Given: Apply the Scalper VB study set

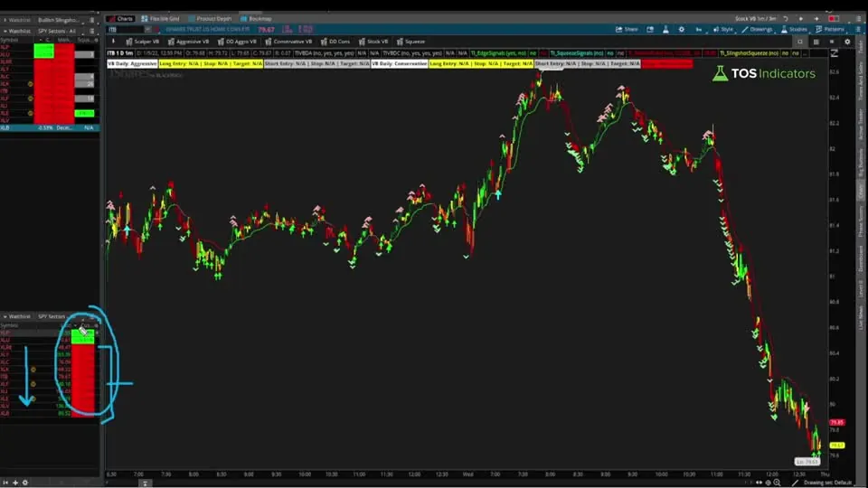Looking at the screenshot, I should 142,42.
